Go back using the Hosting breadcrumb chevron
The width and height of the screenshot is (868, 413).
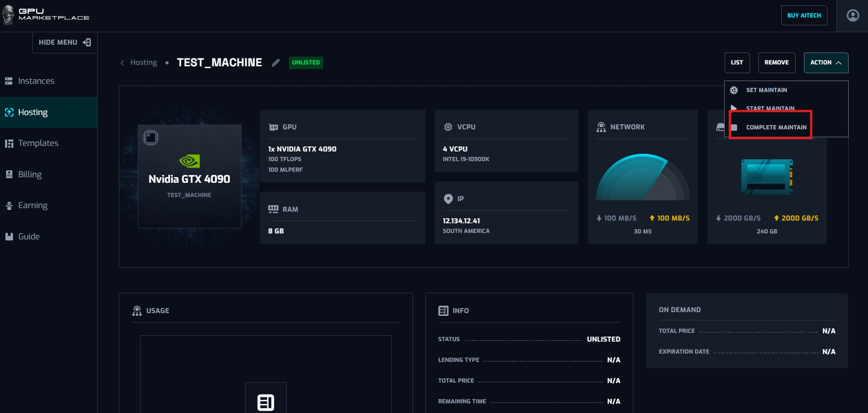pos(123,63)
